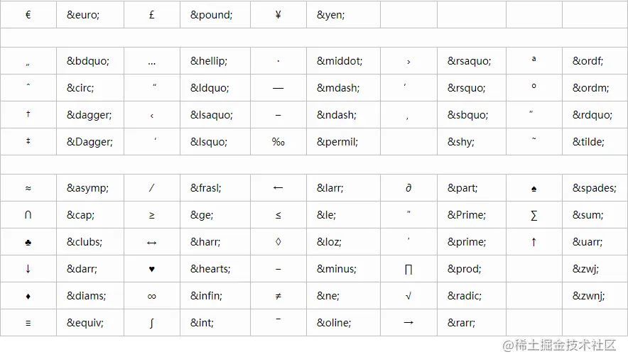The height and width of the screenshot is (364, 628).
Task: Select the infinity symbol
Action: (x=152, y=296)
